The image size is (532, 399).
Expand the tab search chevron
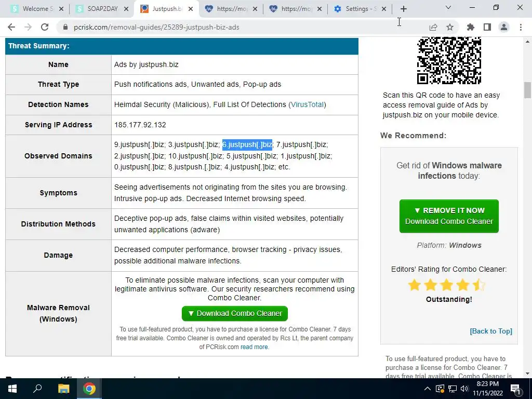tap(448, 7)
